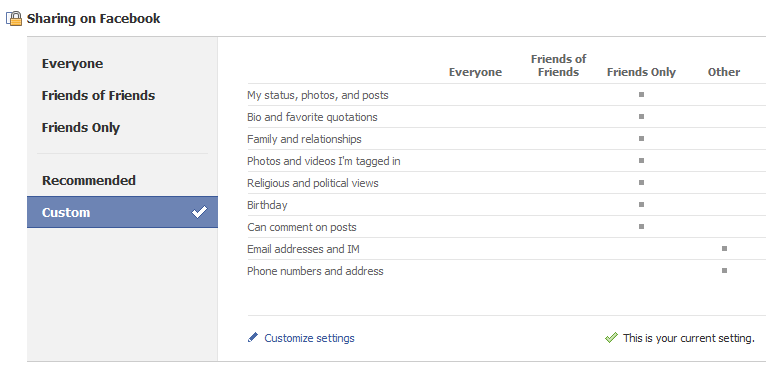Click the Other marker for Phone numbers and address
777x372 pixels.
pos(724,270)
